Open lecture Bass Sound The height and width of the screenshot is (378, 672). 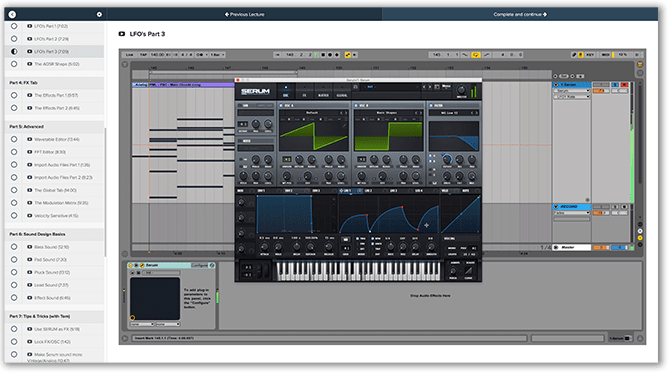(x=51, y=247)
